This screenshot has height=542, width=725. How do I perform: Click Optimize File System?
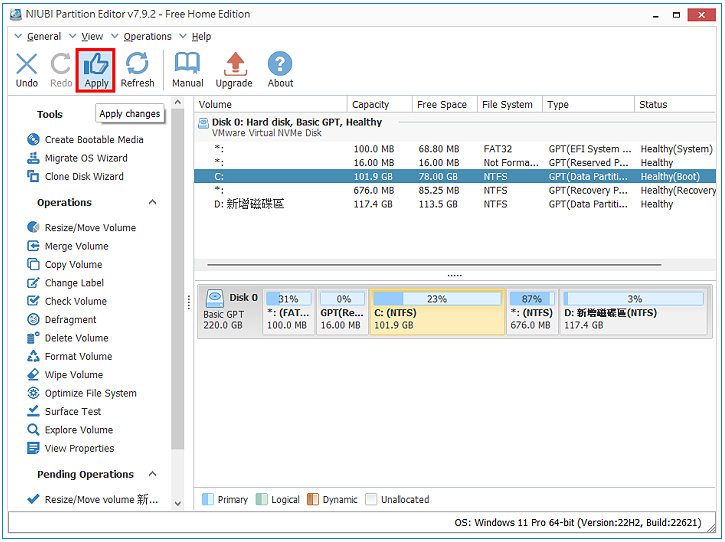[x=82, y=394]
